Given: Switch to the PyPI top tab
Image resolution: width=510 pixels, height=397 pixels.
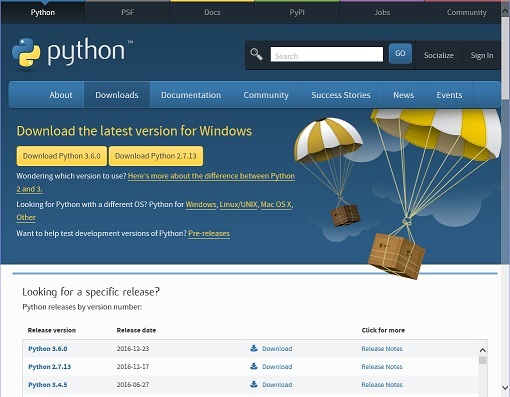Looking at the screenshot, I should (x=297, y=12).
